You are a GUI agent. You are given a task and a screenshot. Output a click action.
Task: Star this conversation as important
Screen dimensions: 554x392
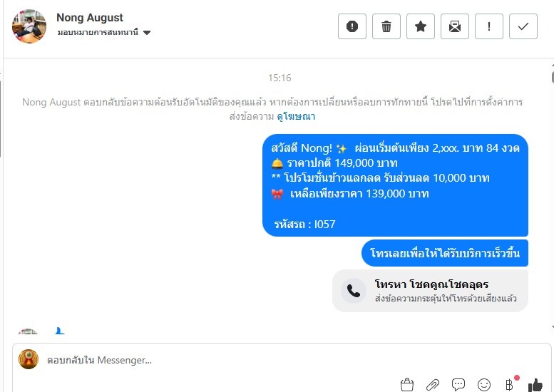[x=421, y=26]
